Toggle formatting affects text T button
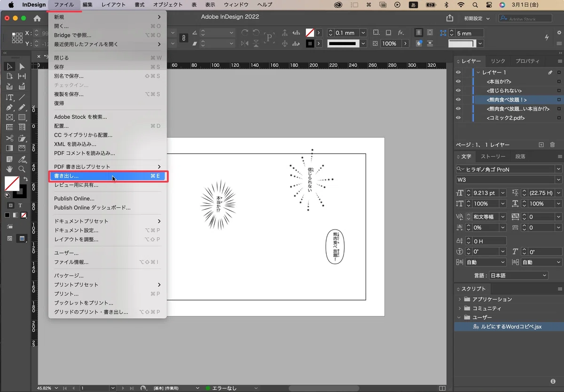The height and width of the screenshot is (392, 564). 20,206
